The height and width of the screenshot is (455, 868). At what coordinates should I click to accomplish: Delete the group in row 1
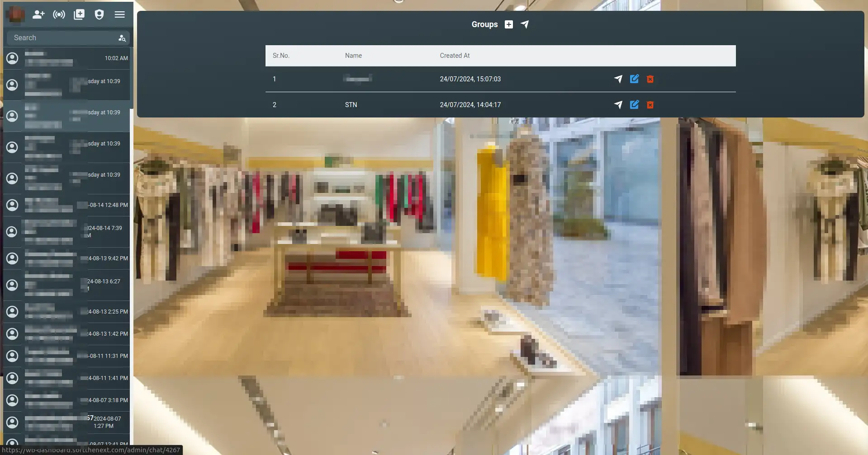click(x=650, y=79)
